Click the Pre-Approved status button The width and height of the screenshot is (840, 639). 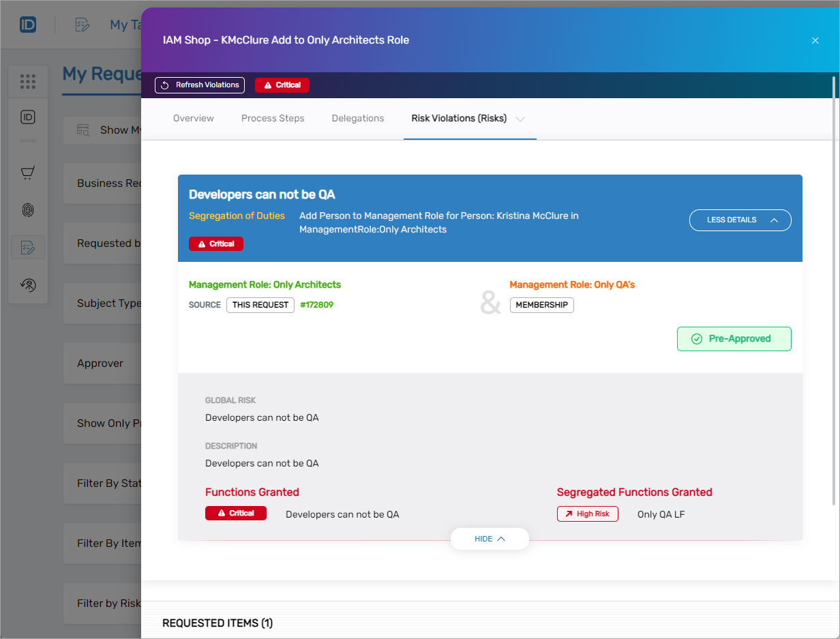[734, 339]
